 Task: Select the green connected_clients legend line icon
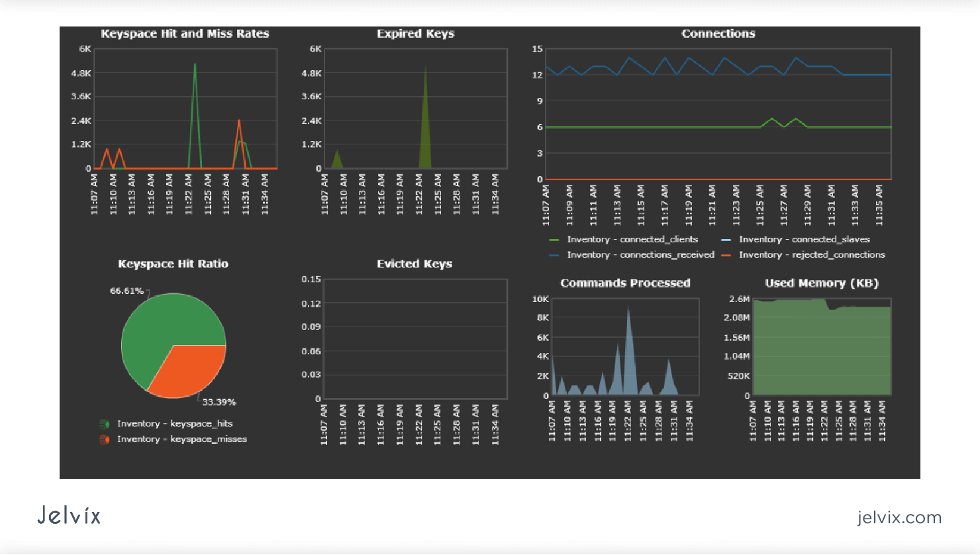point(555,239)
